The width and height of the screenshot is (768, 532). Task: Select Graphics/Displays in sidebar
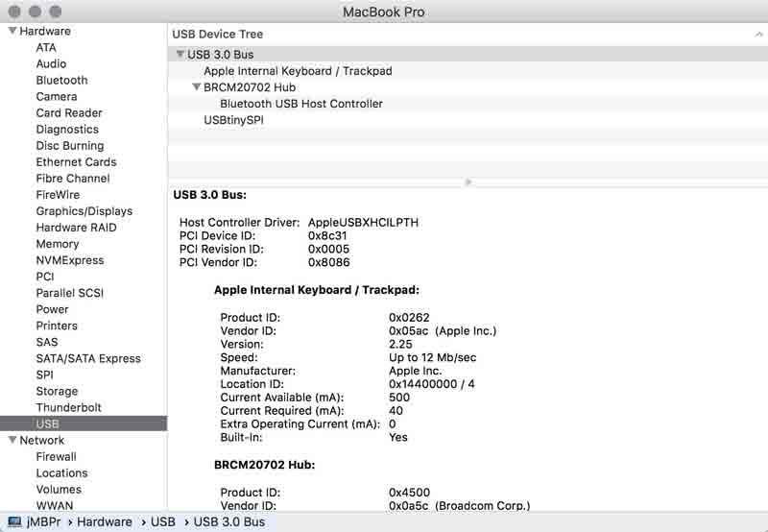84,211
